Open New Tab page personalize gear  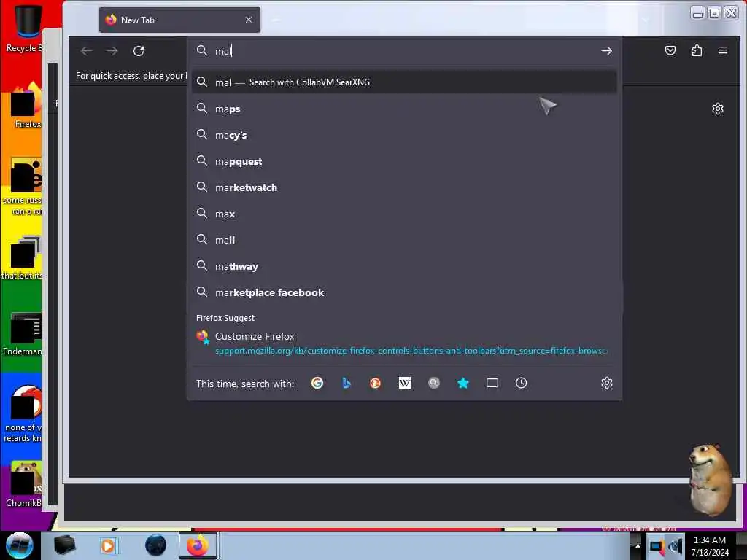click(x=718, y=109)
